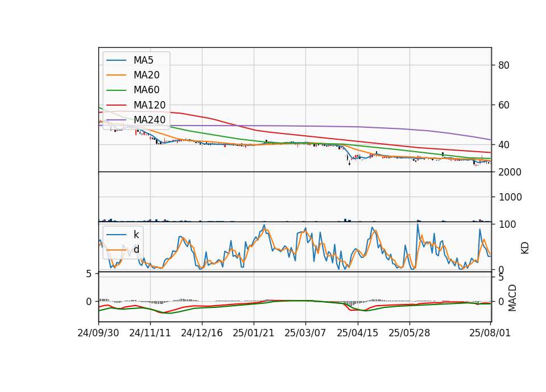Select the MA60 legend label
Screen dimensions: 546x392
[x=146, y=90]
